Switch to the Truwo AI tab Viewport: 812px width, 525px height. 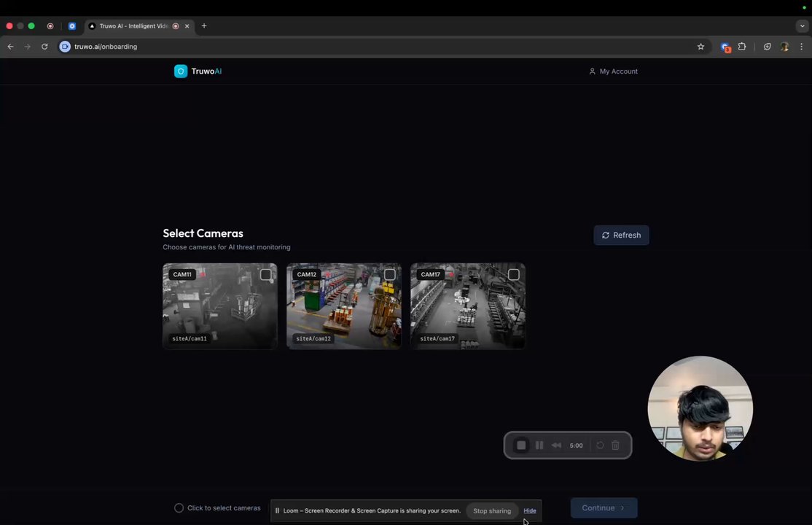[139, 26]
